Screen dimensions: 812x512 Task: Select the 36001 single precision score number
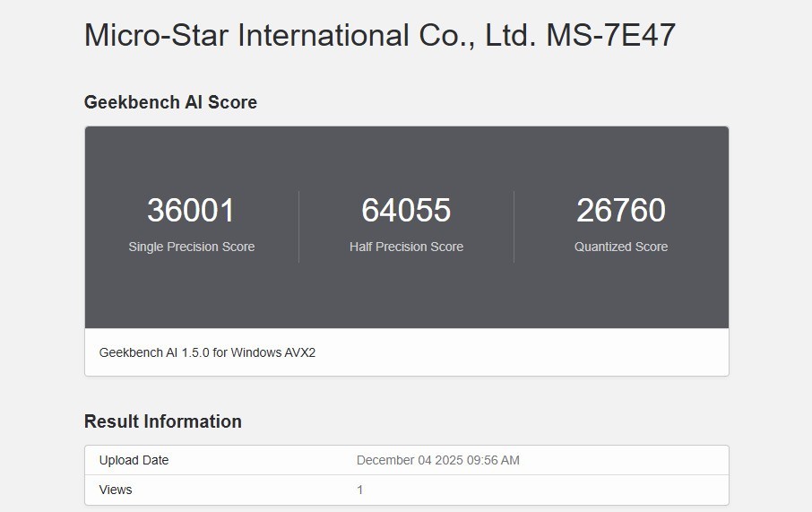click(191, 211)
